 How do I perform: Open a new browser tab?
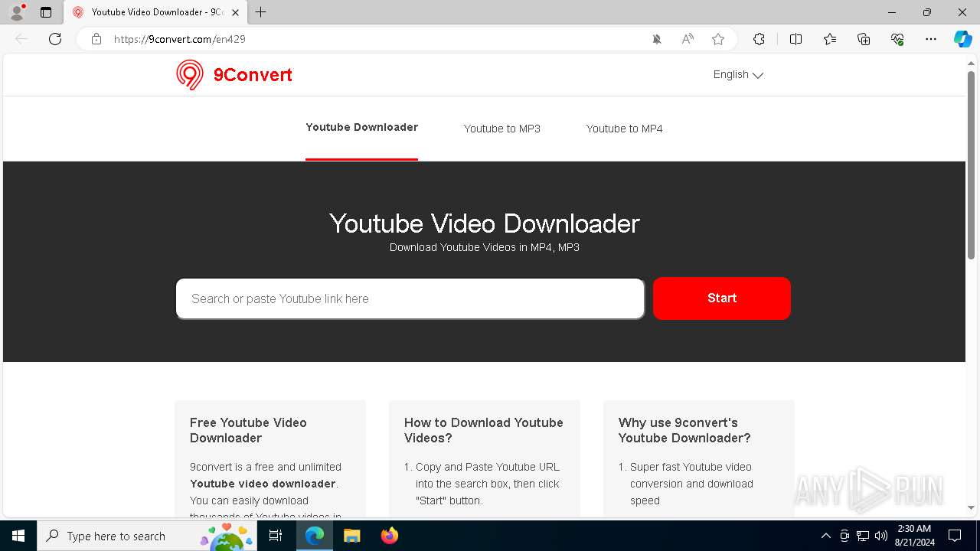coord(261,12)
